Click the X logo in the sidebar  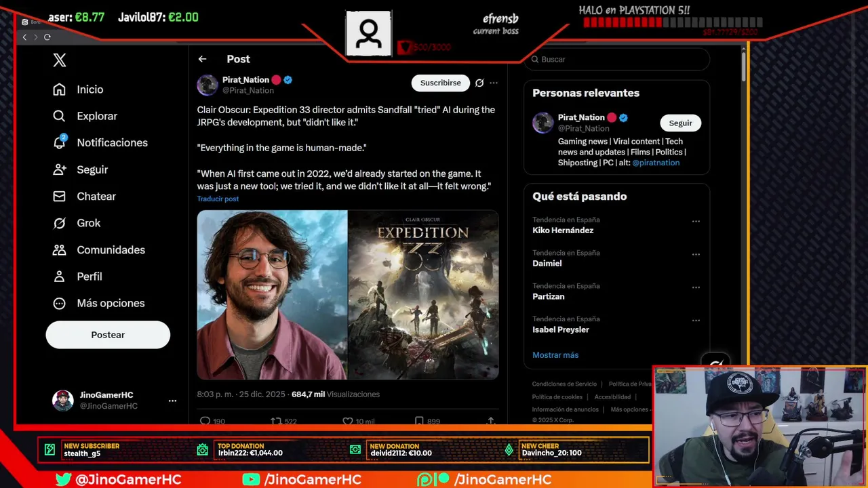(x=60, y=60)
